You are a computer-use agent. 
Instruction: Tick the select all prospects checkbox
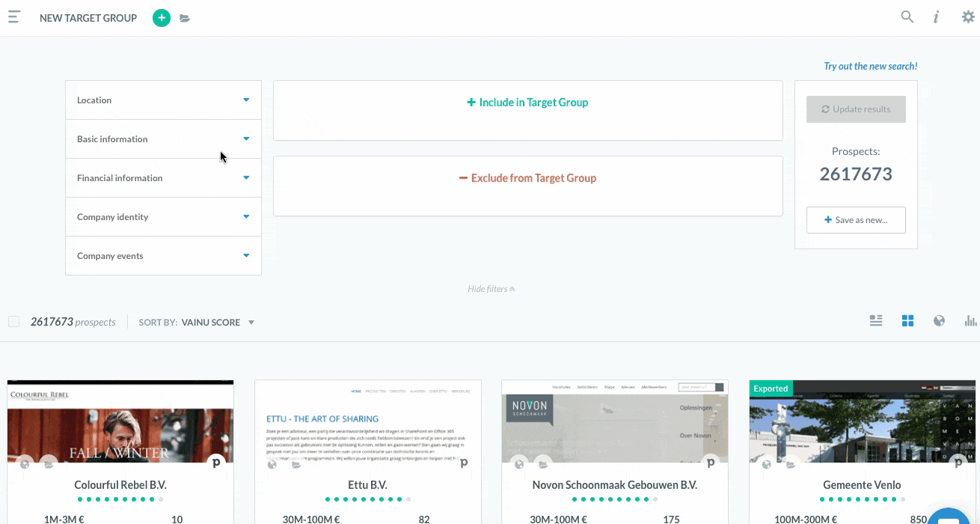[x=13, y=322]
